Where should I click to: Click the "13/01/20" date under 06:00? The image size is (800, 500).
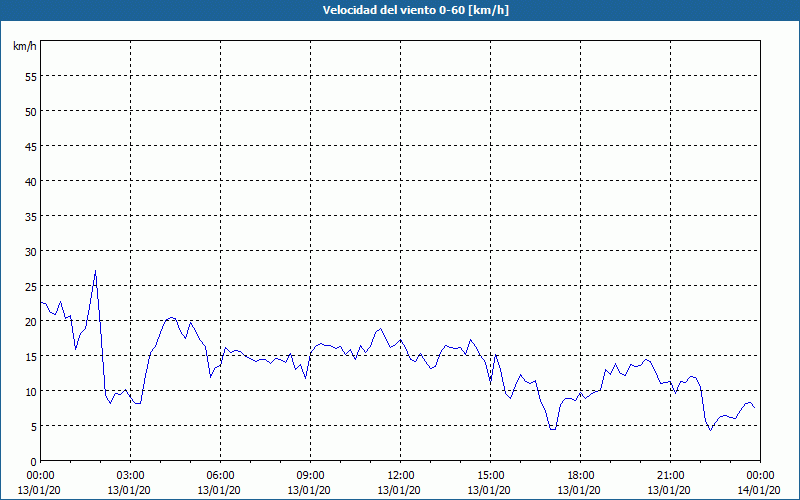click(x=219, y=490)
